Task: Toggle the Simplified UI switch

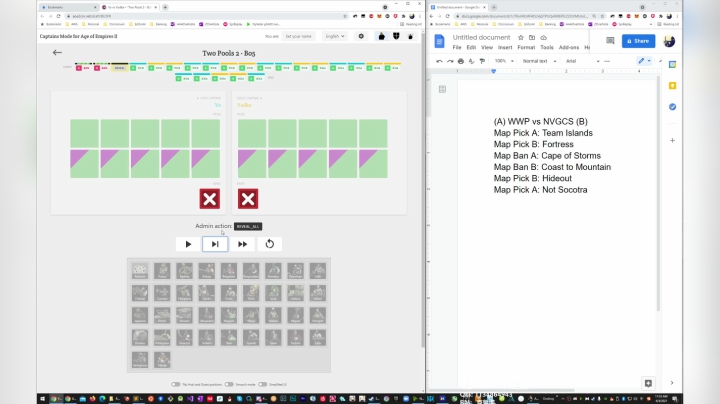Action: point(262,384)
